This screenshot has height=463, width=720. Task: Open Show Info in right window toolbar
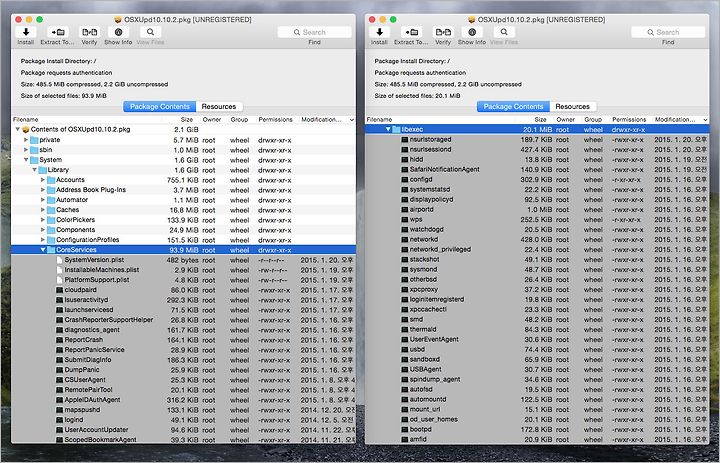[472, 32]
